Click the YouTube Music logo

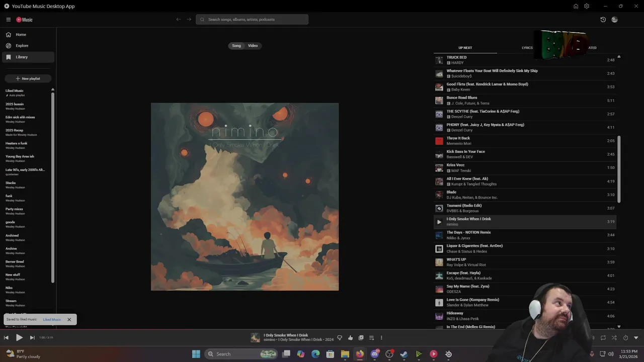24,20
